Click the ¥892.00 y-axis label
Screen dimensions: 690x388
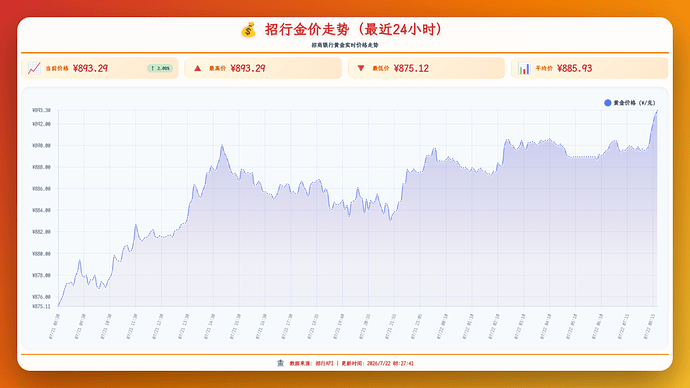pyautogui.click(x=41, y=124)
